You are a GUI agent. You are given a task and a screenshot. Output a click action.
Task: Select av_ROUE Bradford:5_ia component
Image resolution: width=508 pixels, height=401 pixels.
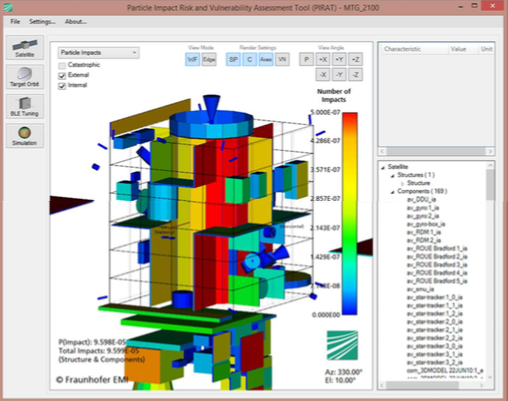click(437, 281)
